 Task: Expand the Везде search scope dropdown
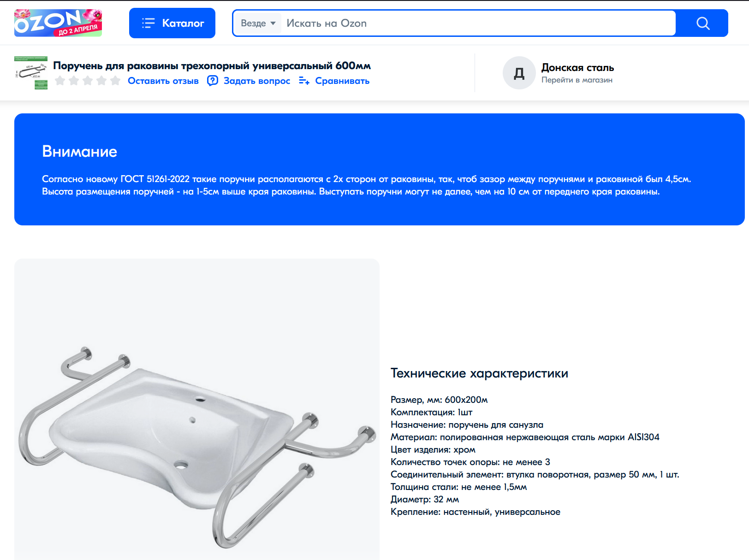pos(258,23)
